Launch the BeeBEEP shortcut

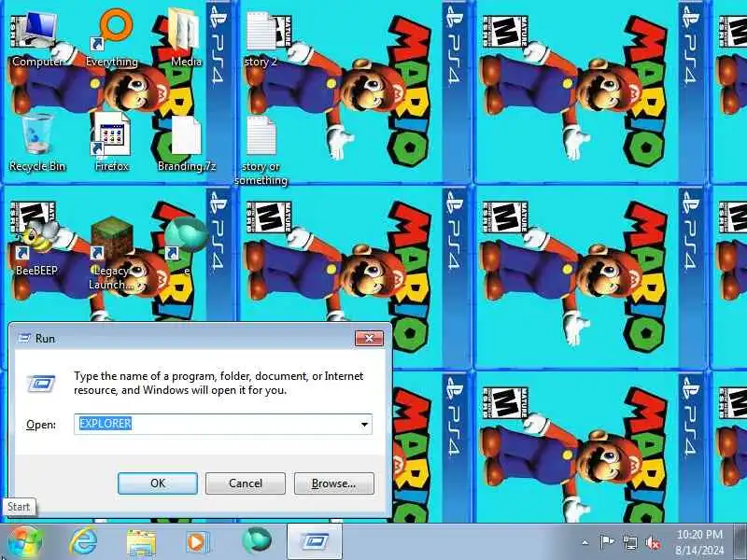[x=36, y=246]
